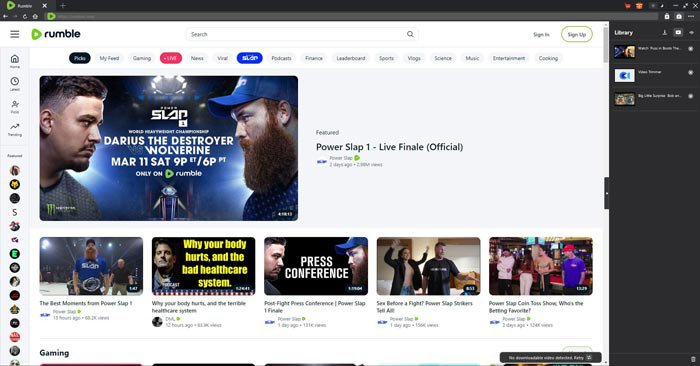Click the 'S' channel avatar in sidebar
The image size is (700, 366).
pyautogui.click(x=15, y=212)
